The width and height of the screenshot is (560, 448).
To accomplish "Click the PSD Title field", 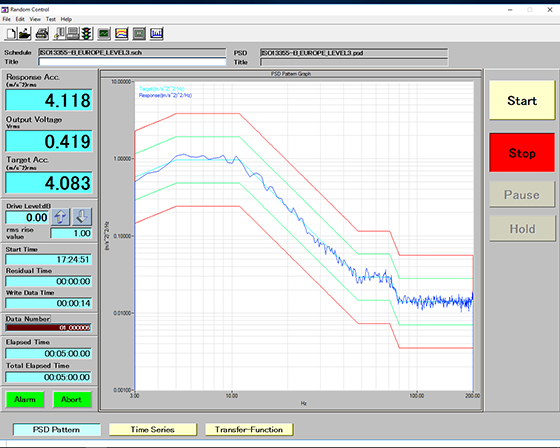I will (354, 62).
